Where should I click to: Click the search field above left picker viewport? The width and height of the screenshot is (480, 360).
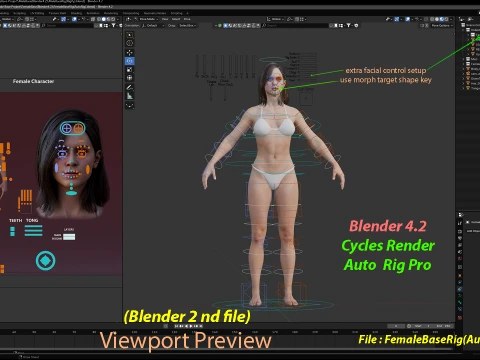[68, 26]
